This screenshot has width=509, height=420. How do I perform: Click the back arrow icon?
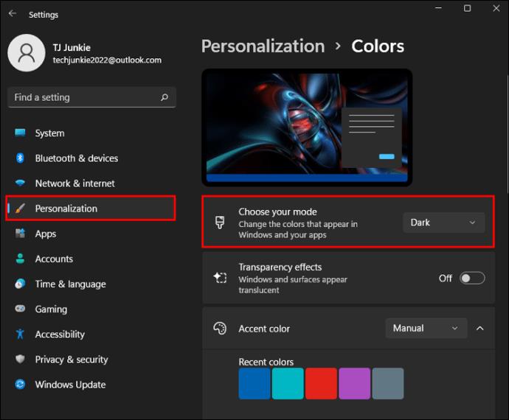(x=13, y=13)
